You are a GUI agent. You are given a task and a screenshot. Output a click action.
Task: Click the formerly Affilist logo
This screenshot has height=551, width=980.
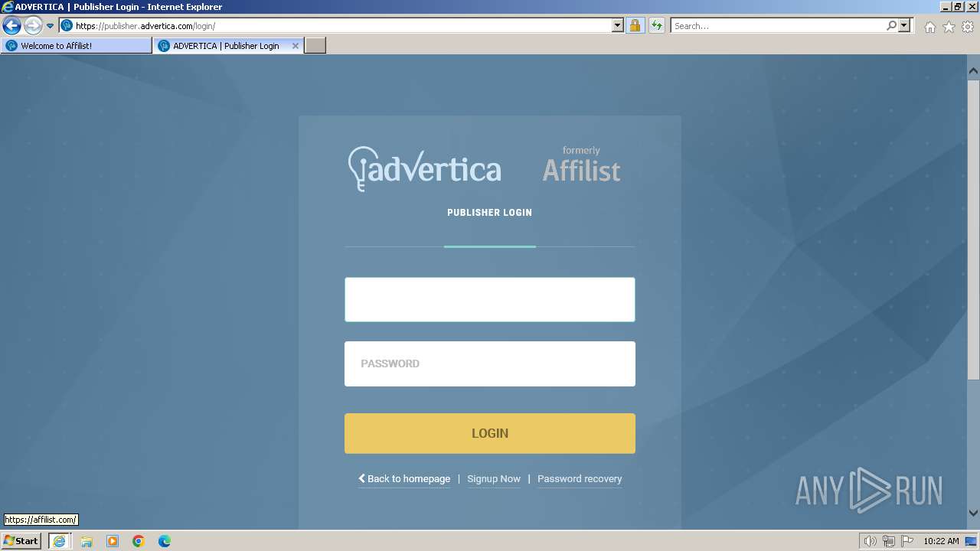point(581,165)
